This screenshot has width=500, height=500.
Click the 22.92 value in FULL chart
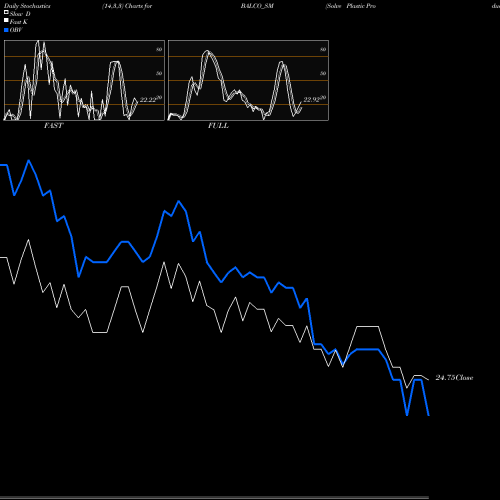pos(312,100)
